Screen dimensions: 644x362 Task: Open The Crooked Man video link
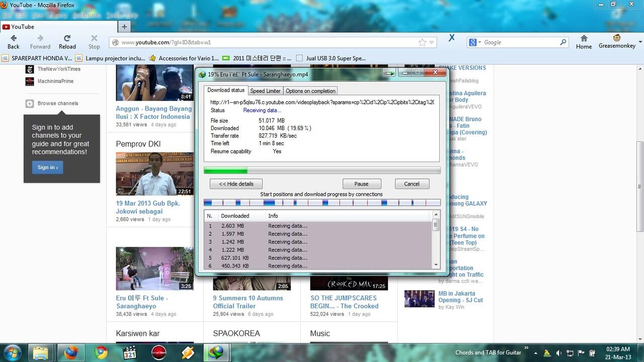pos(345,302)
